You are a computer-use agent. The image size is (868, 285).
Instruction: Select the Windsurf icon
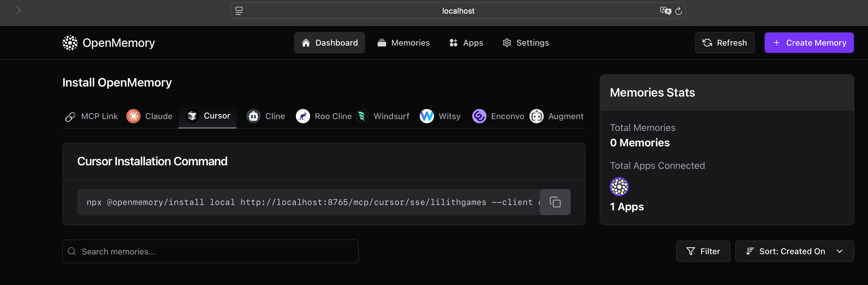click(x=362, y=116)
